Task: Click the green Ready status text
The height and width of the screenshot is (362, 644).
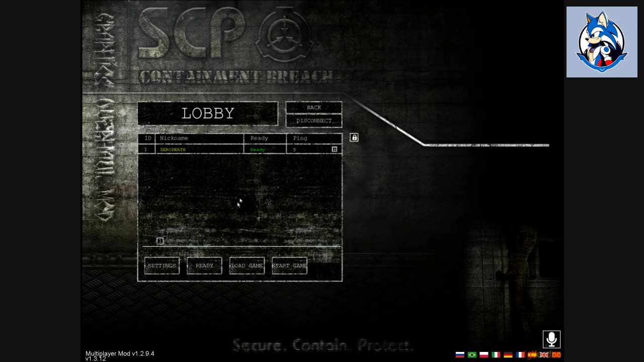Action: tap(258, 150)
